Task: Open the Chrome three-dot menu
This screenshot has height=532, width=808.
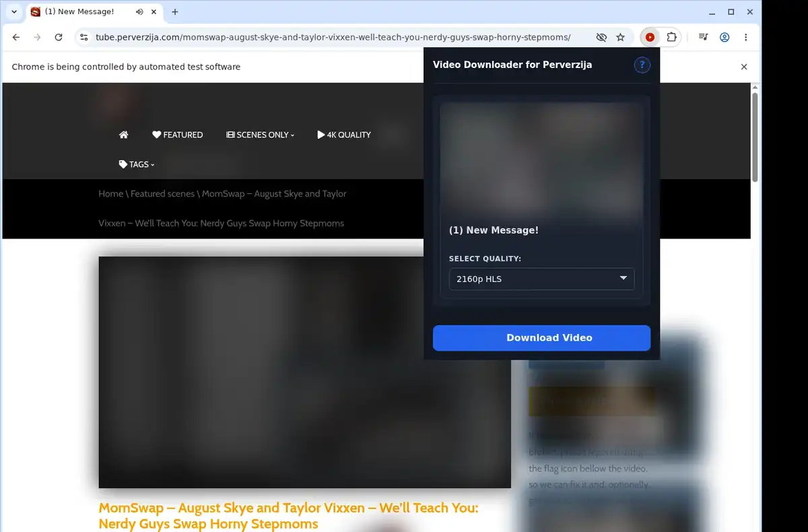Action: click(x=745, y=38)
